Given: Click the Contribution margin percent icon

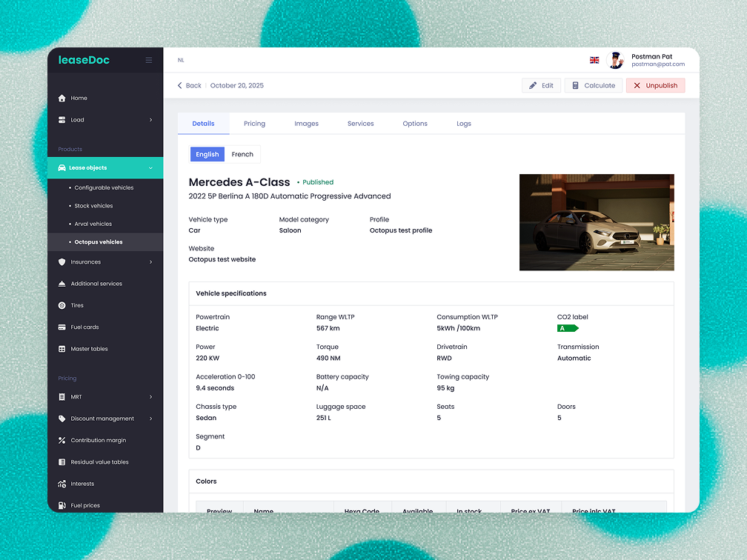Looking at the screenshot, I should (62, 440).
